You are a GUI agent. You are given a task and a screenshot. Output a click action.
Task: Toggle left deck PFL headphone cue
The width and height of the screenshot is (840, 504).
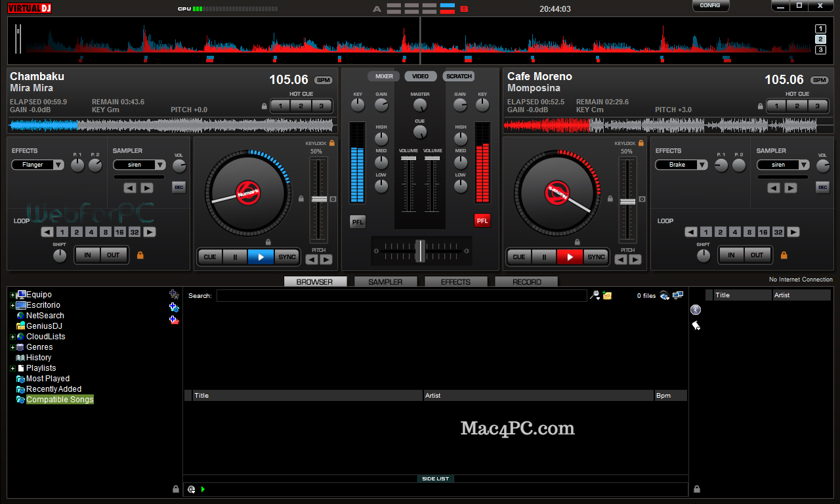coord(358,221)
